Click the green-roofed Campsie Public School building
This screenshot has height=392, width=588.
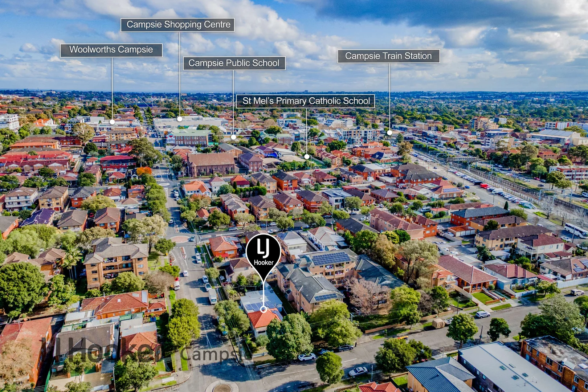click(x=188, y=137)
